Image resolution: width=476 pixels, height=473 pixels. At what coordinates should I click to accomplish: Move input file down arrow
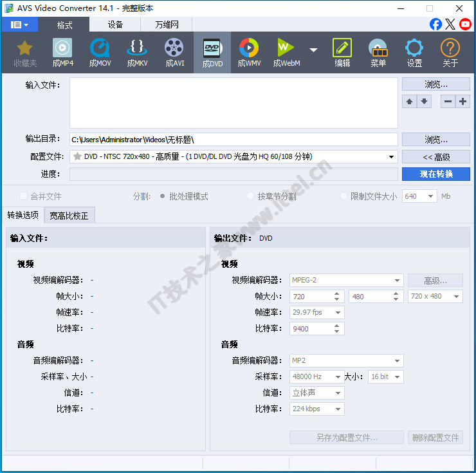pos(424,102)
